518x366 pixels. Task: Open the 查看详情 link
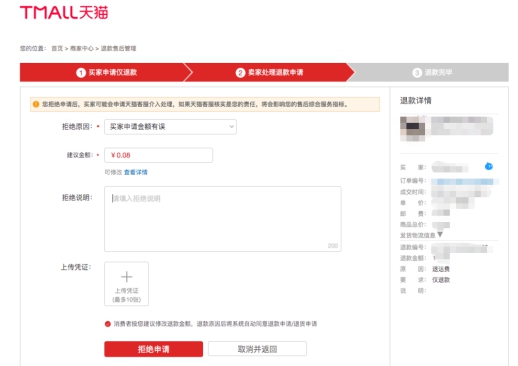(x=136, y=172)
